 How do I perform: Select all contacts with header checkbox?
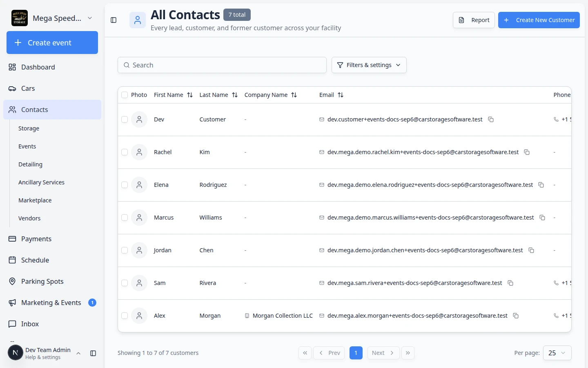click(x=125, y=95)
